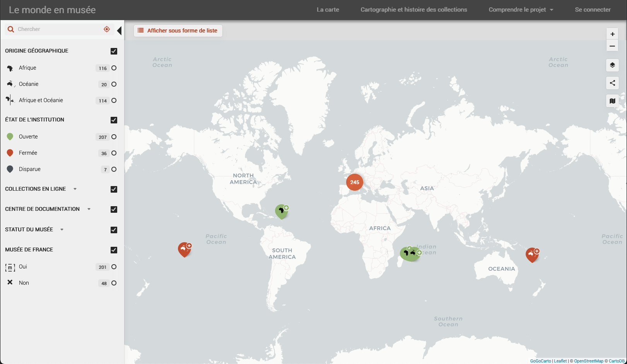Viewport: 627px width, 364px height.
Task: Collapse the sidebar with the black arrow
Action: 119,31
